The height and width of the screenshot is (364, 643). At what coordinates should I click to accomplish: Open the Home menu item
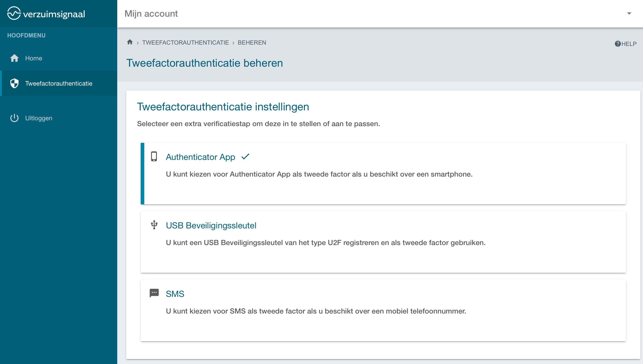59,58
